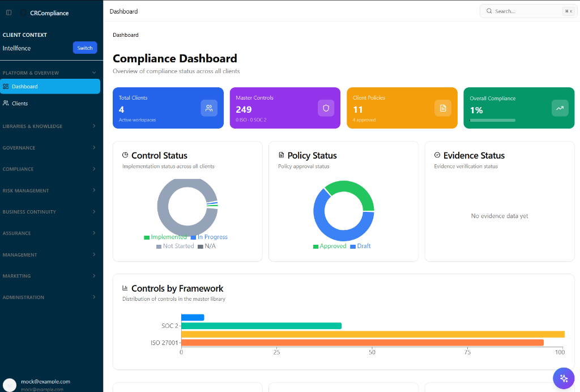This screenshot has height=392, width=580.
Task: Click the document icon on Client Policies card
Action: [443, 108]
